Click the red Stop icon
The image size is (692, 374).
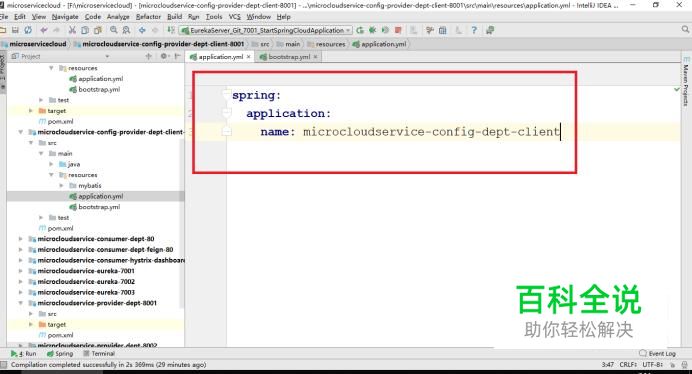tap(398, 30)
